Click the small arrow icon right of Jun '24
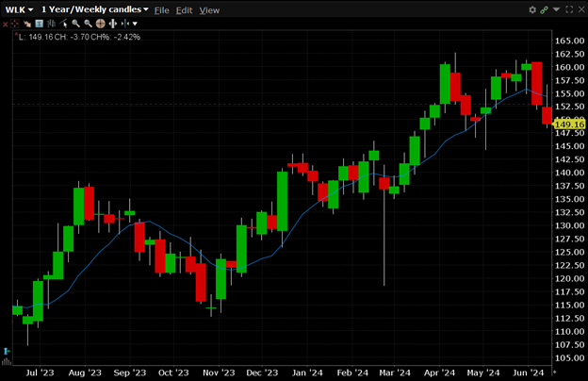Screen dimensions: 588x381 [555, 372]
